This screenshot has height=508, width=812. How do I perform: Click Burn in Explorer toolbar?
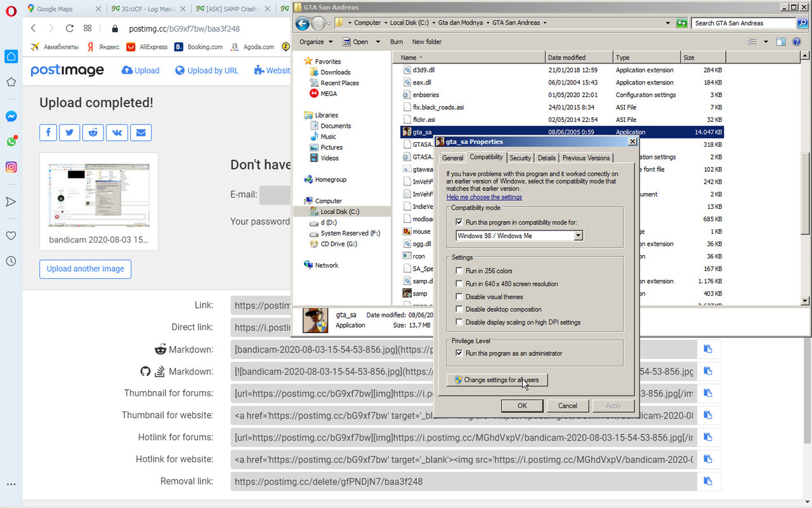(396, 42)
